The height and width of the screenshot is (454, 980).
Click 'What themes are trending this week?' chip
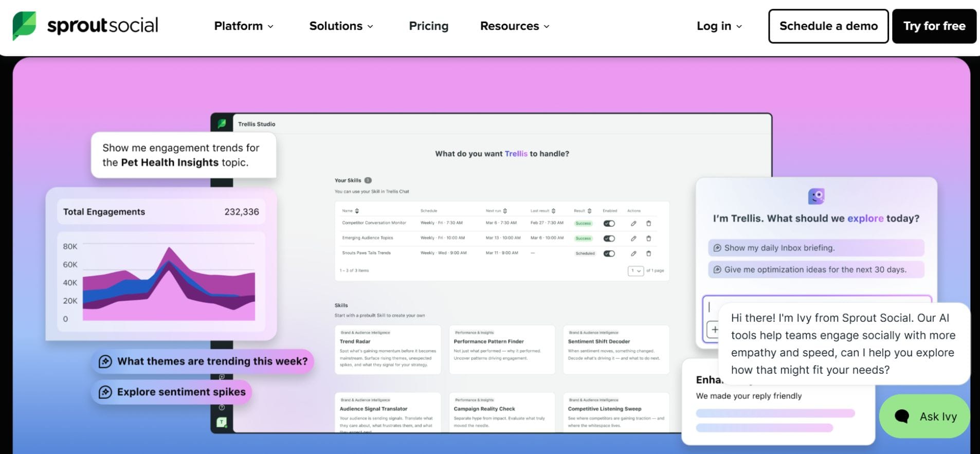203,361
